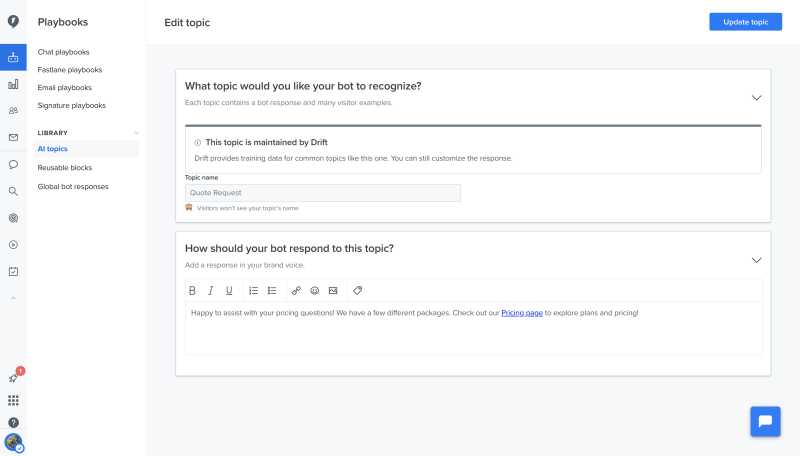Follow the Pricing page link
The height and width of the screenshot is (456, 800).
522,313
